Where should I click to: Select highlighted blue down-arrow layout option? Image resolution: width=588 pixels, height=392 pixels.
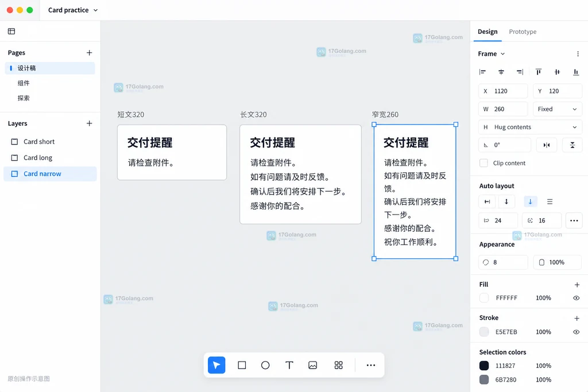pyautogui.click(x=530, y=201)
